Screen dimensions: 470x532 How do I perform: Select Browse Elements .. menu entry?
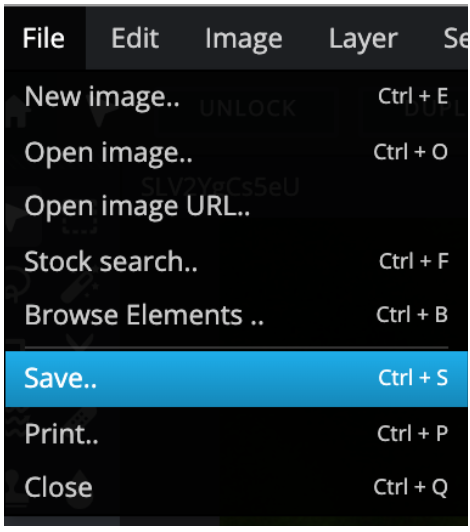236,315
